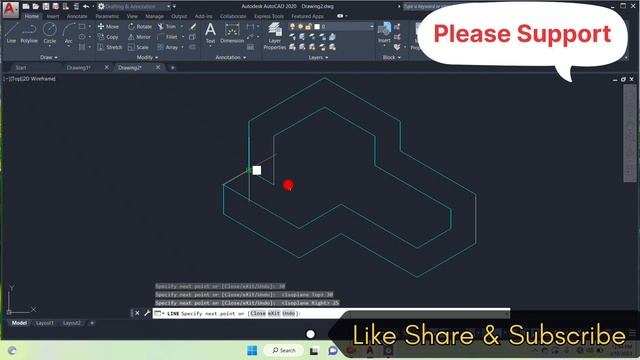The image size is (640, 360).
Task: Open the Array dropdown arrow
Action: pyautogui.click(x=182, y=47)
